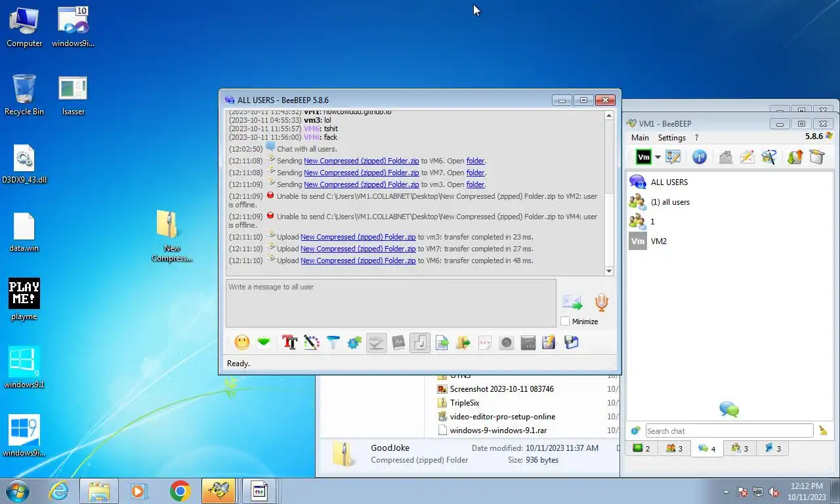Click the chat log scrollbar down arrow

click(609, 270)
